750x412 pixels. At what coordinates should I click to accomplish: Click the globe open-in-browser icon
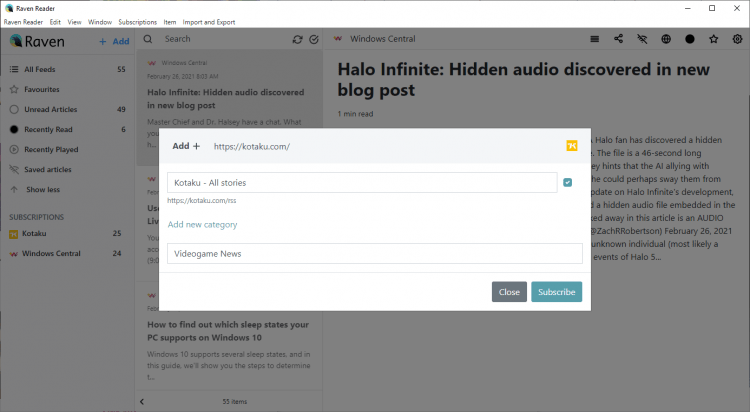(x=666, y=39)
